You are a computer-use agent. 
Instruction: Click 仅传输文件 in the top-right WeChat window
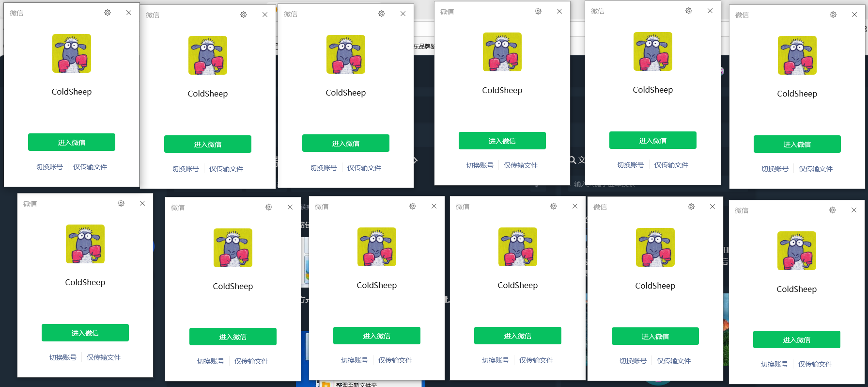point(816,169)
